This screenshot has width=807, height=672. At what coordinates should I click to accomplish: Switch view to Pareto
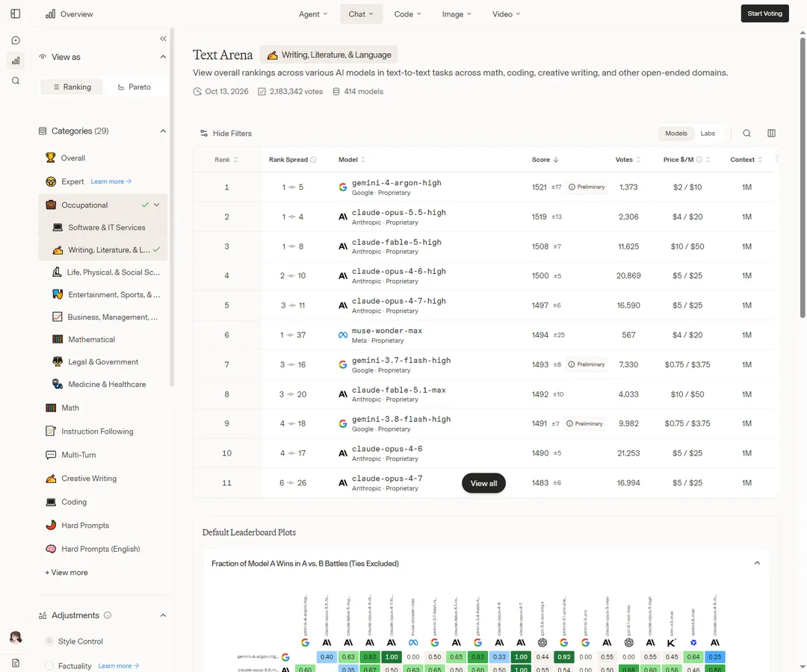(x=134, y=87)
